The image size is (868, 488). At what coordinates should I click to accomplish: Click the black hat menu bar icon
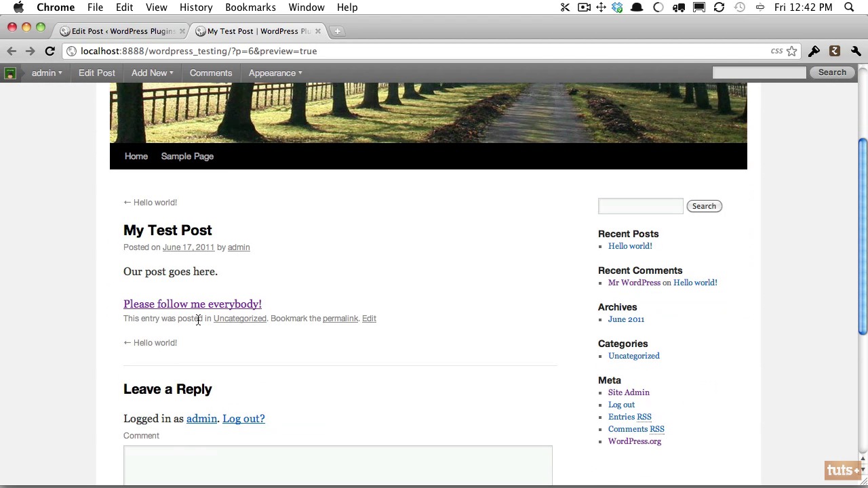637,7
